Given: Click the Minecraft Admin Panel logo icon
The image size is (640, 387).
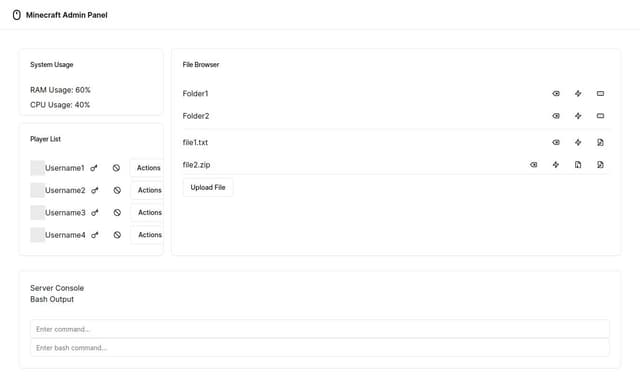Looking at the screenshot, I should [17, 15].
